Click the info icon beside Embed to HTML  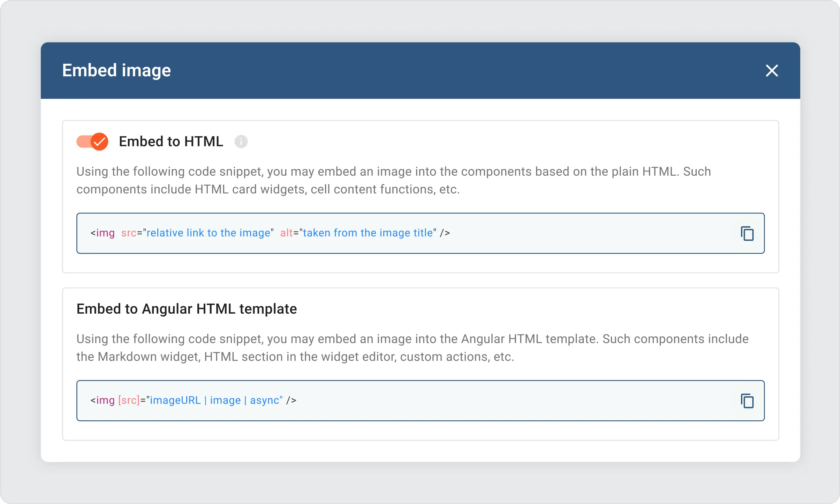click(x=241, y=142)
